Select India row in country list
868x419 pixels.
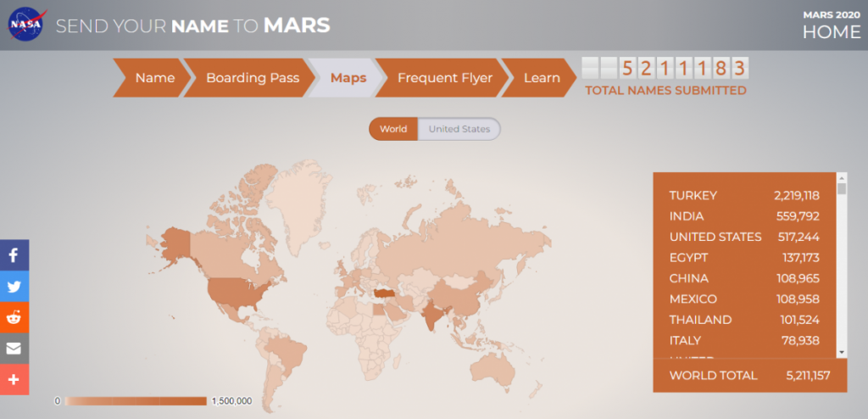(x=744, y=216)
